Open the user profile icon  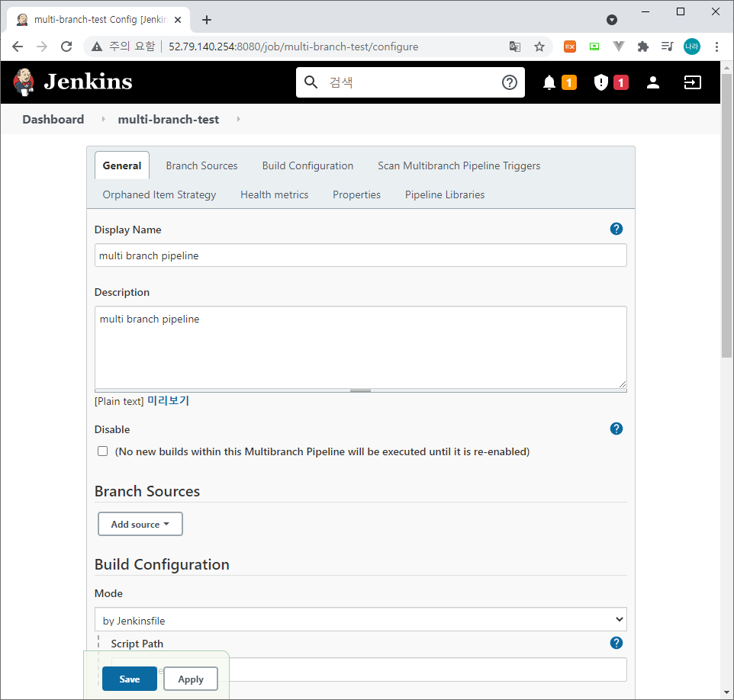click(x=653, y=82)
